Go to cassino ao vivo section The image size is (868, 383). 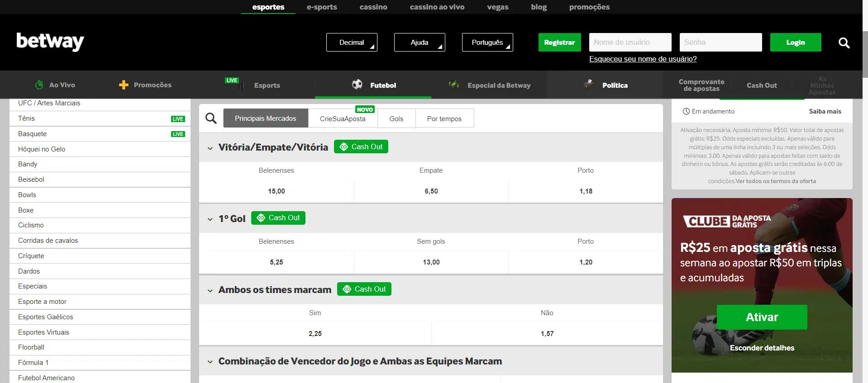pyautogui.click(x=437, y=7)
